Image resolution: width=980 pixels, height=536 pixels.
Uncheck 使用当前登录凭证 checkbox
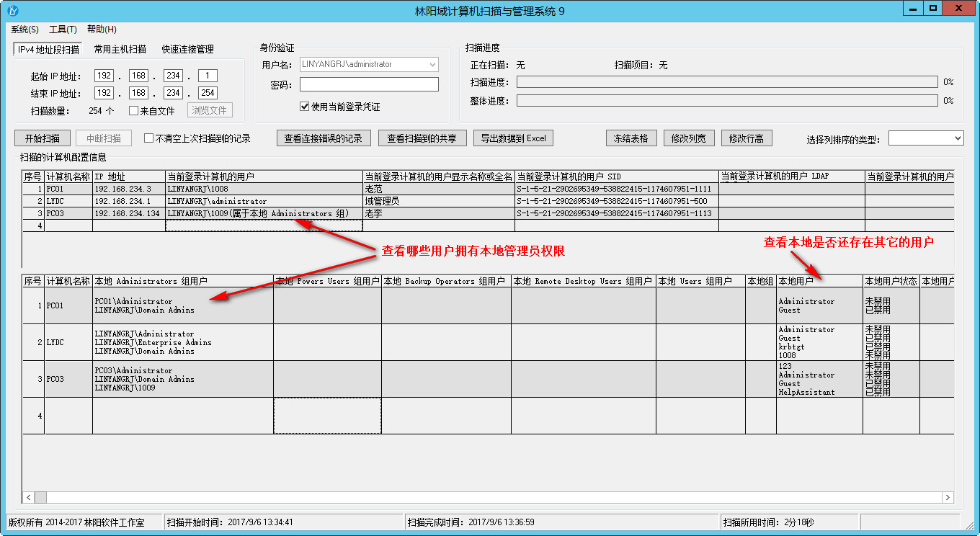[305, 107]
